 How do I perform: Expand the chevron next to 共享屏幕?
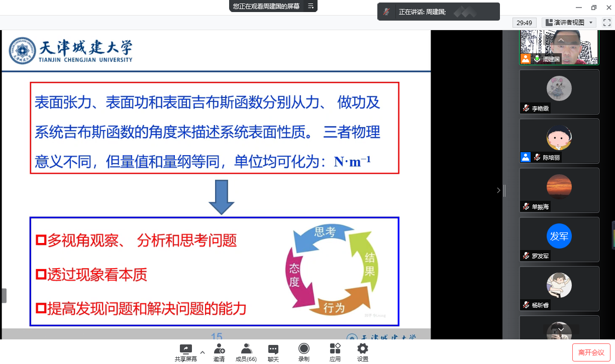pyautogui.click(x=202, y=352)
